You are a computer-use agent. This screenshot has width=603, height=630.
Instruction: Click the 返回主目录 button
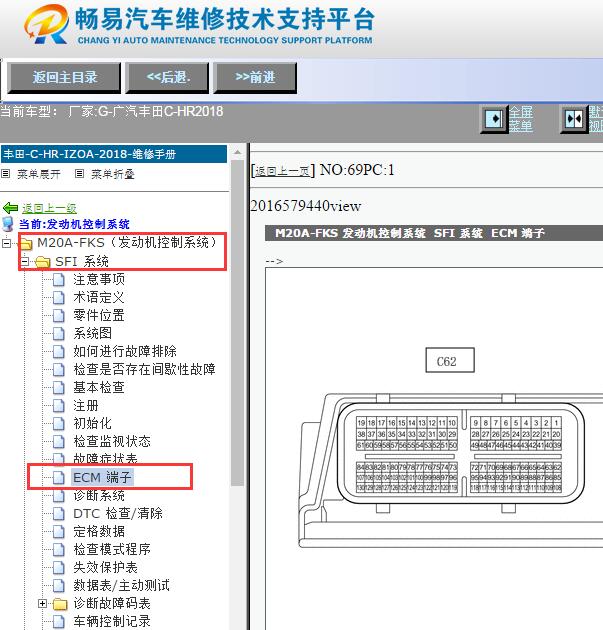coord(64,77)
